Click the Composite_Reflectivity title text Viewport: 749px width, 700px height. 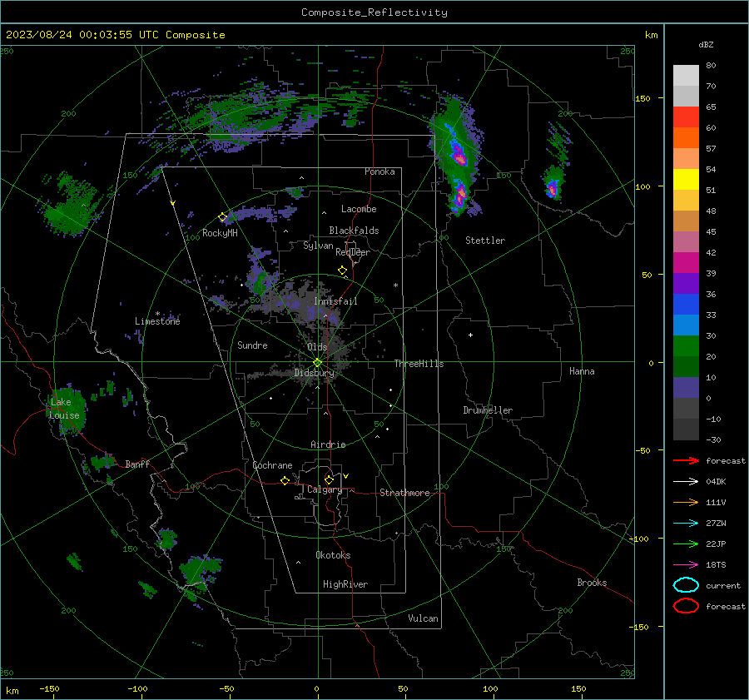(x=374, y=12)
